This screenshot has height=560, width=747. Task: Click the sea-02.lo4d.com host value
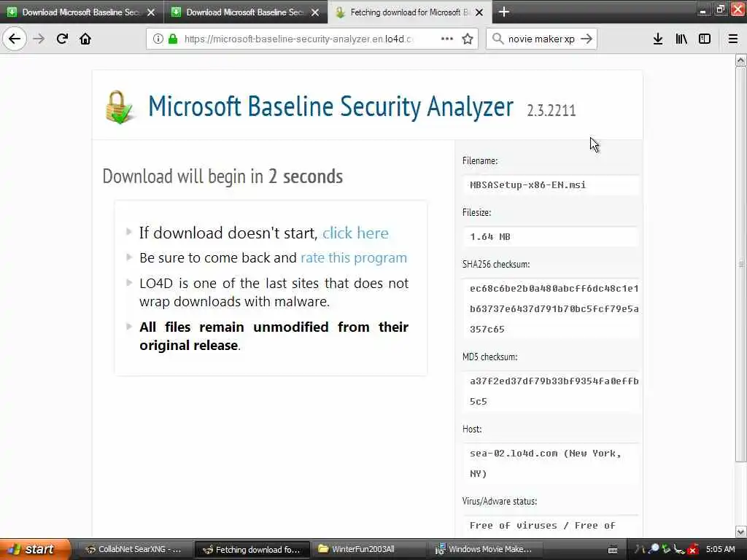pos(546,463)
